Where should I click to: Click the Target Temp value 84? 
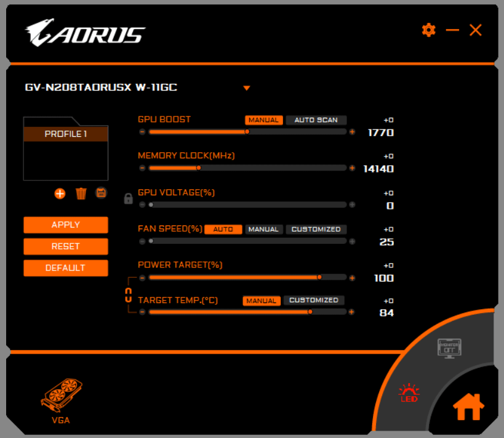coord(386,313)
